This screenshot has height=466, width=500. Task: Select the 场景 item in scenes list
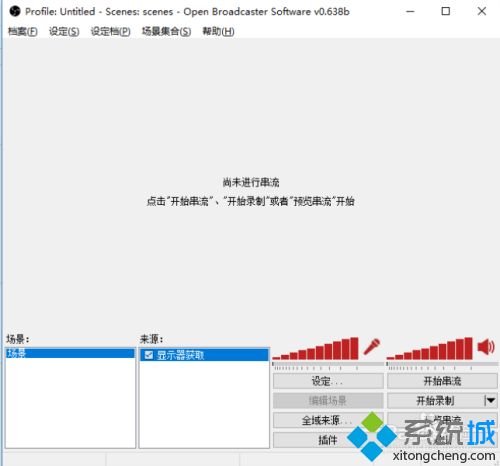pyautogui.click(x=70, y=353)
